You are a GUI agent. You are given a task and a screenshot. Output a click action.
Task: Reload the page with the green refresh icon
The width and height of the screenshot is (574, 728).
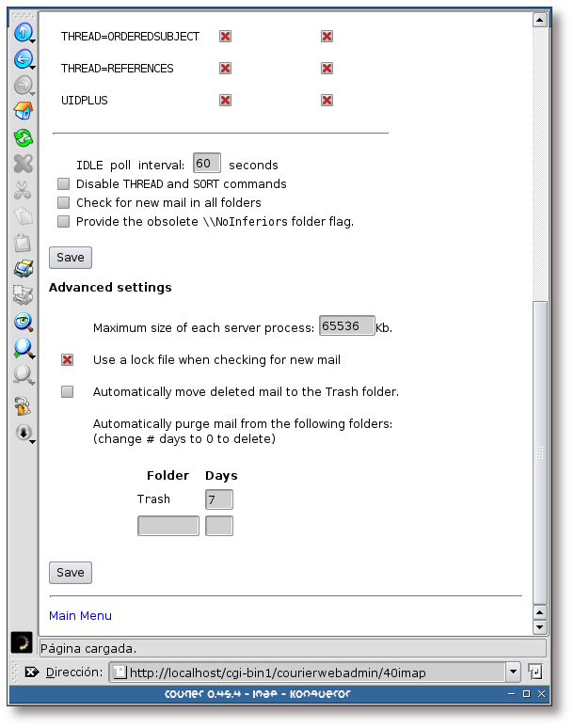coord(23,138)
